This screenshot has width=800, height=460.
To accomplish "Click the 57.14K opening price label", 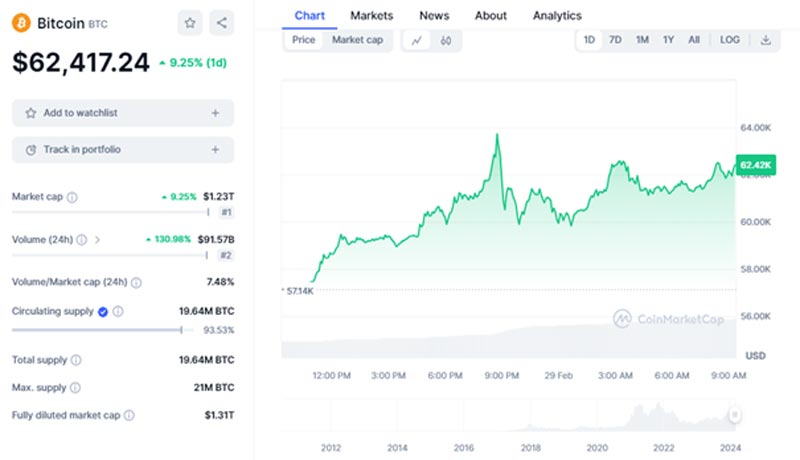I will coord(299,291).
